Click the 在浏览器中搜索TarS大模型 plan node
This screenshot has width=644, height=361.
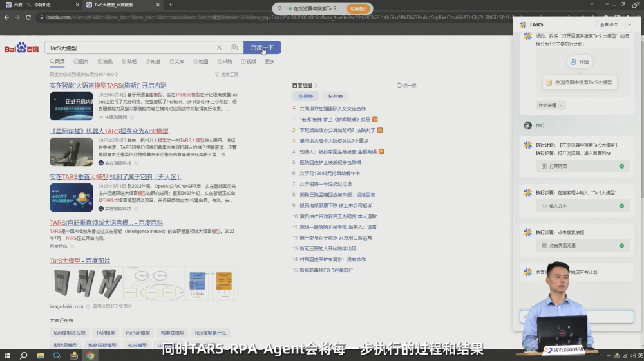[580, 82]
